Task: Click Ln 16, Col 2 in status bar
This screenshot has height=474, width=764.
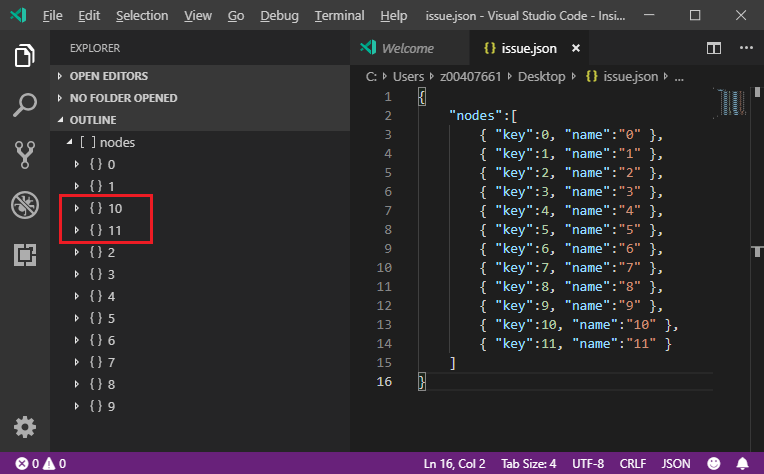Action: click(454, 463)
